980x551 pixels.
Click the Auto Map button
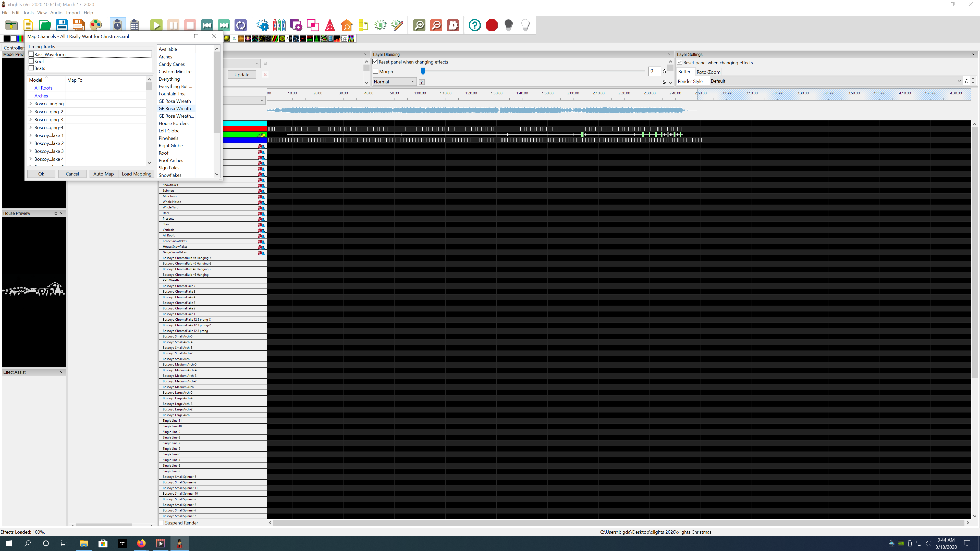click(103, 174)
